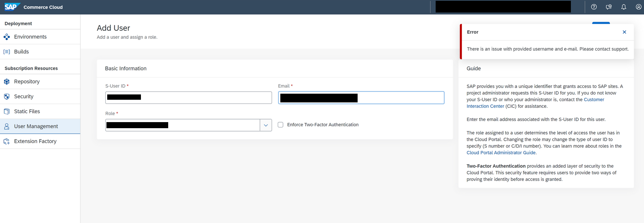This screenshot has height=223, width=644.
Task: Open the Cloud Portal Administrator Guide link
Action: (501, 153)
